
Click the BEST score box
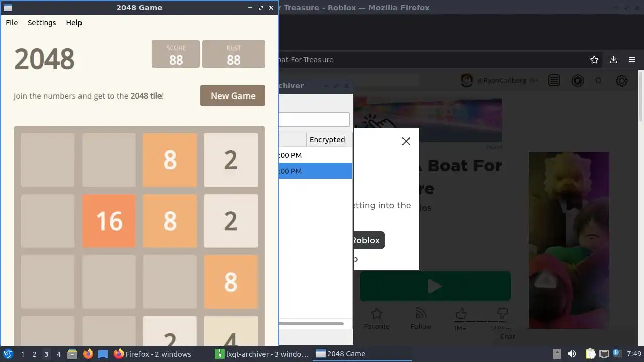click(233, 54)
